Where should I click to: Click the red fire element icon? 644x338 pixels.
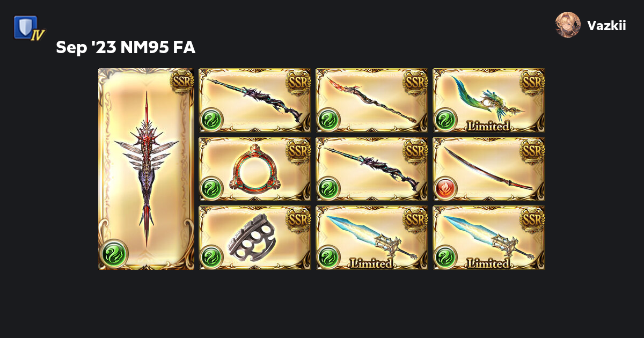[x=445, y=188]
